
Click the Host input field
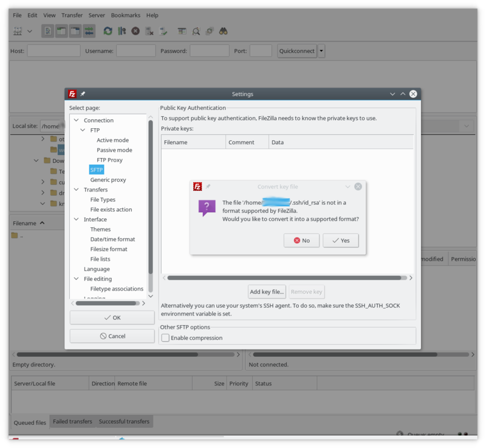coord(53,51)
